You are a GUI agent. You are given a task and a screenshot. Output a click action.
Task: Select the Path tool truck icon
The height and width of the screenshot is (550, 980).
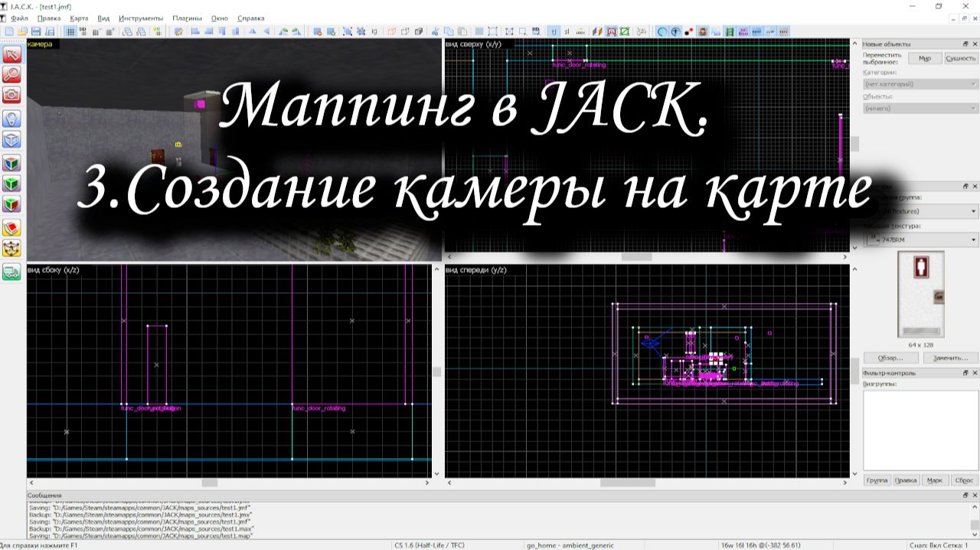11,272
